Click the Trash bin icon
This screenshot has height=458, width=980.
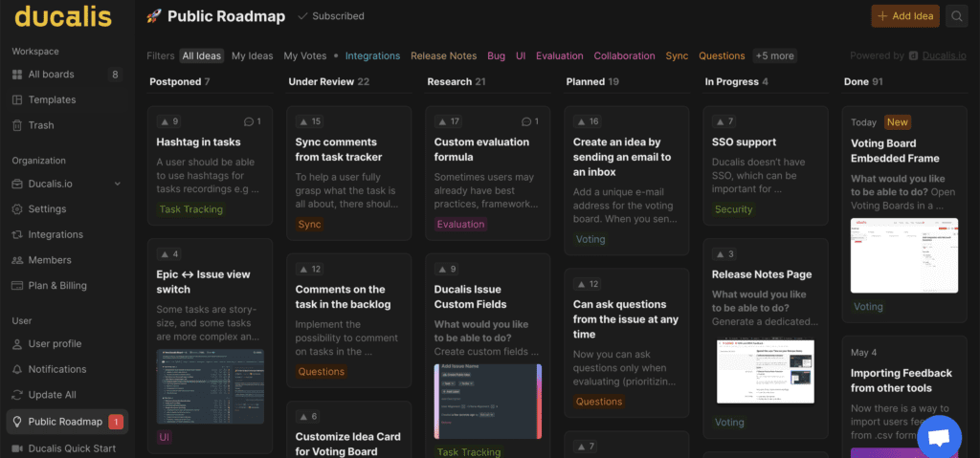click(17, 125)
